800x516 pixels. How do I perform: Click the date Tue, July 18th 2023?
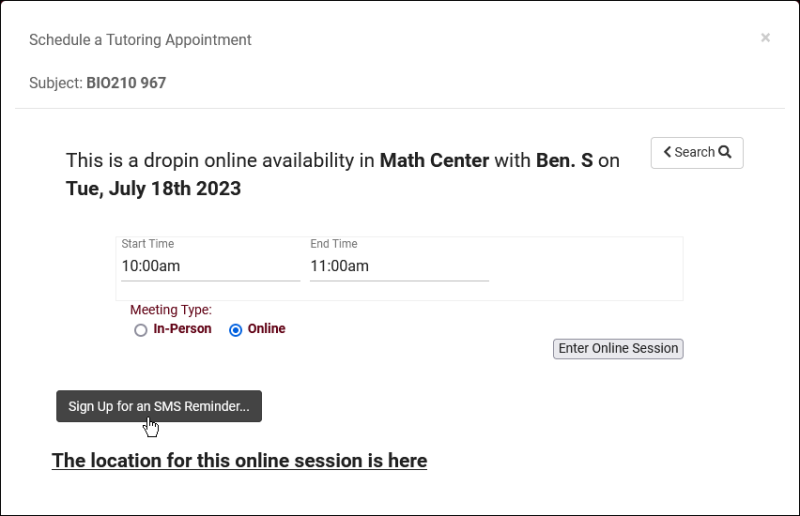(x=153, y=188)
